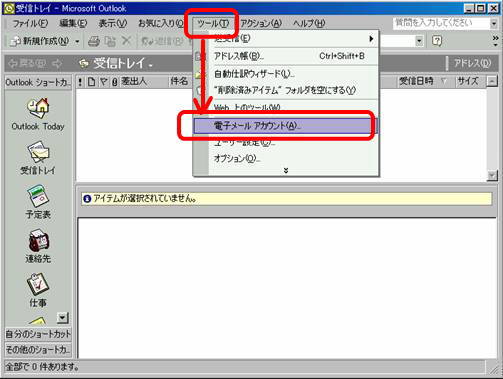Click the print toolbar icon
This screenshot has width=503, height=379.
point(94,41)
